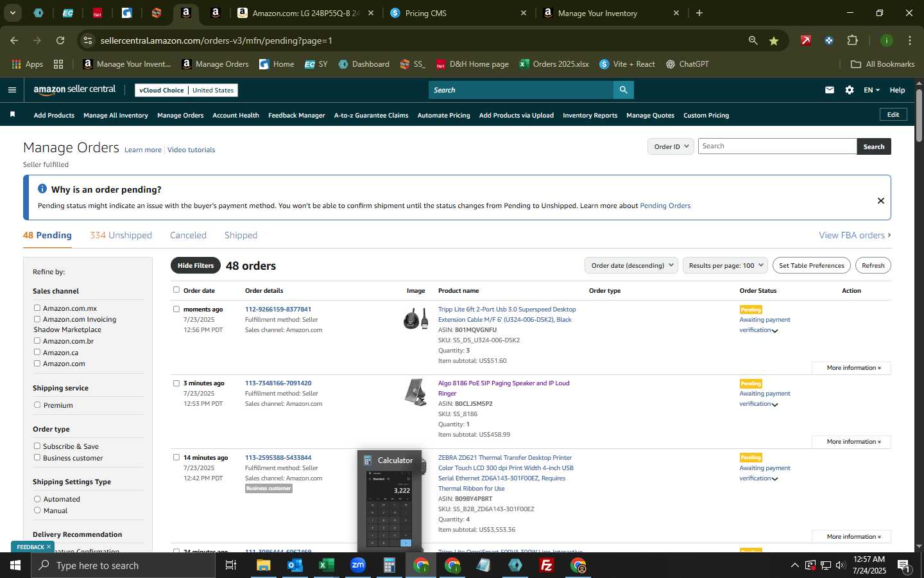Expand status chevron for order 112-9266159-8377841
This screenshot has height=578, width=924.
point(775,331)
